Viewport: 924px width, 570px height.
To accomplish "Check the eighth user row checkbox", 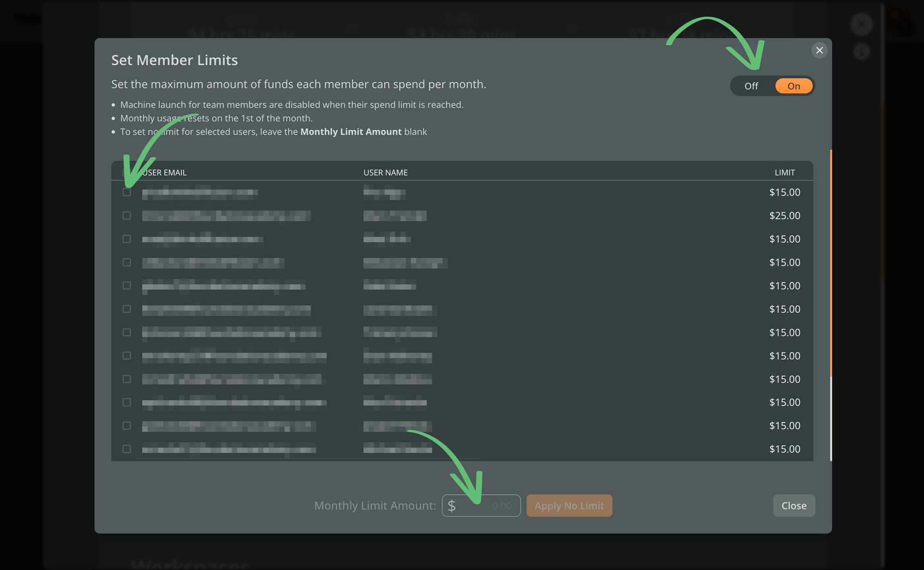I will [127, 356].
